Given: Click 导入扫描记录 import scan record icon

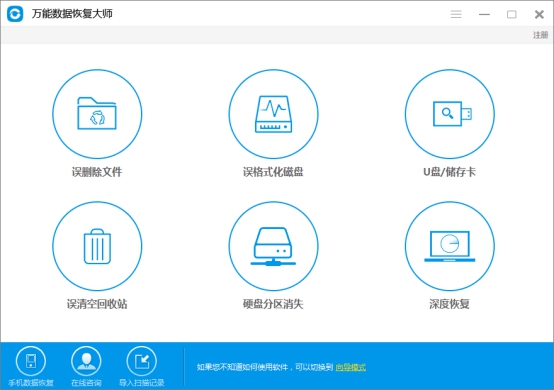Looking at the screenshot, I should (x=142, y=361).
